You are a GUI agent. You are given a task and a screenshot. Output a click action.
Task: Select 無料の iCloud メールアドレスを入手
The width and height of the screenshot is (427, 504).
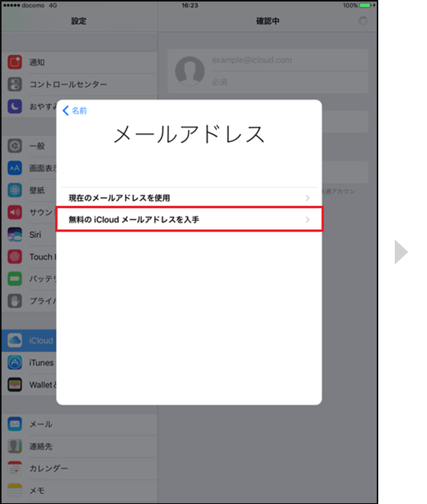[189, 219]
